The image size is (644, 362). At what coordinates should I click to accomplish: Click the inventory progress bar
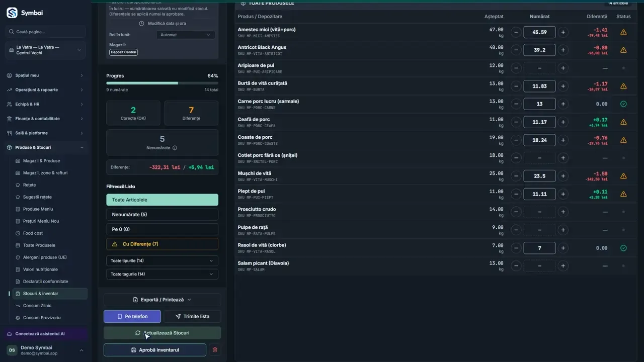pyautogui.click(x=162, y=83)
